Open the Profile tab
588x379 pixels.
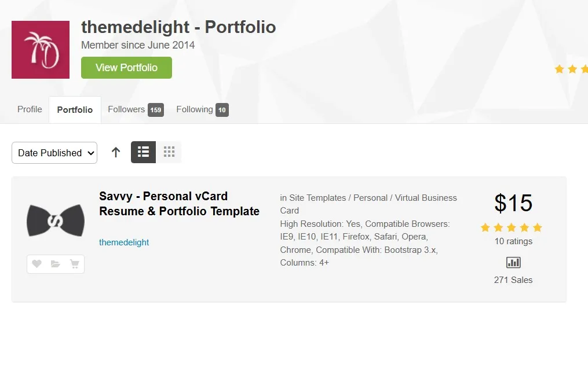[30, 109]
